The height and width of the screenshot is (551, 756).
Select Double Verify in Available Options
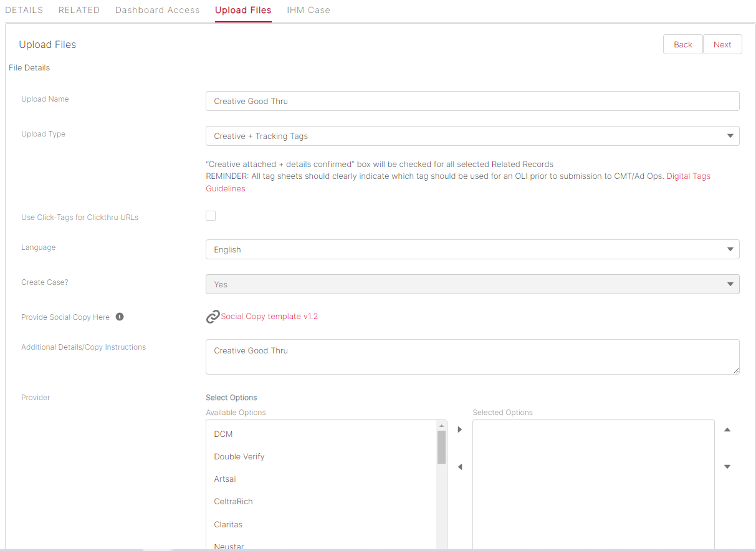click(x=239, y=456)
